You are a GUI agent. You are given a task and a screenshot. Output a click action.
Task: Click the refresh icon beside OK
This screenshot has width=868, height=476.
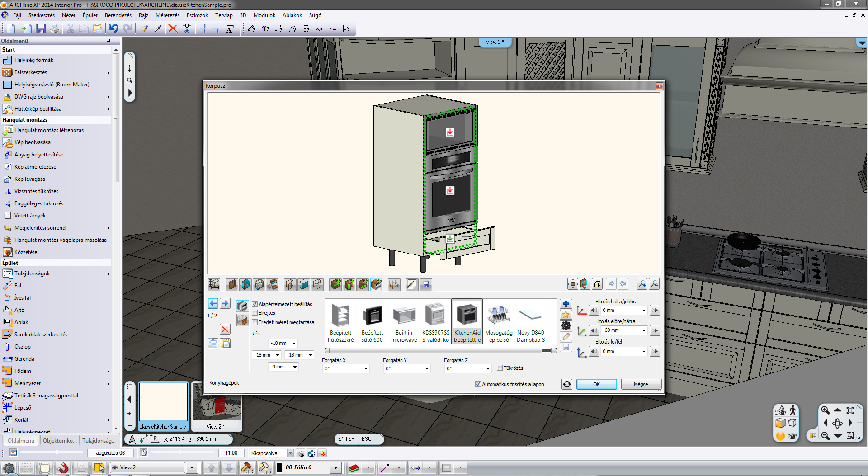click(x=566, y=384)
